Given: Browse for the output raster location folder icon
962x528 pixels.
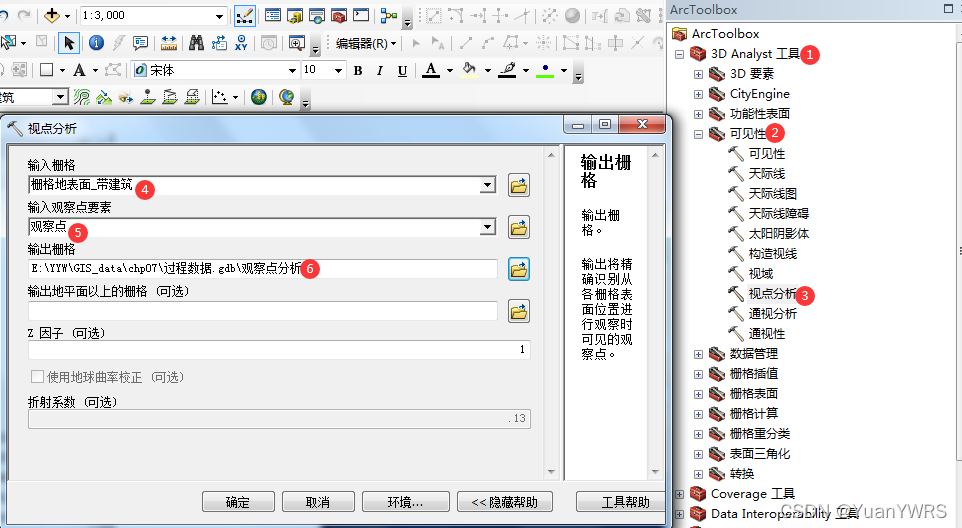Looking at the screenshot, I should (519, 269).
